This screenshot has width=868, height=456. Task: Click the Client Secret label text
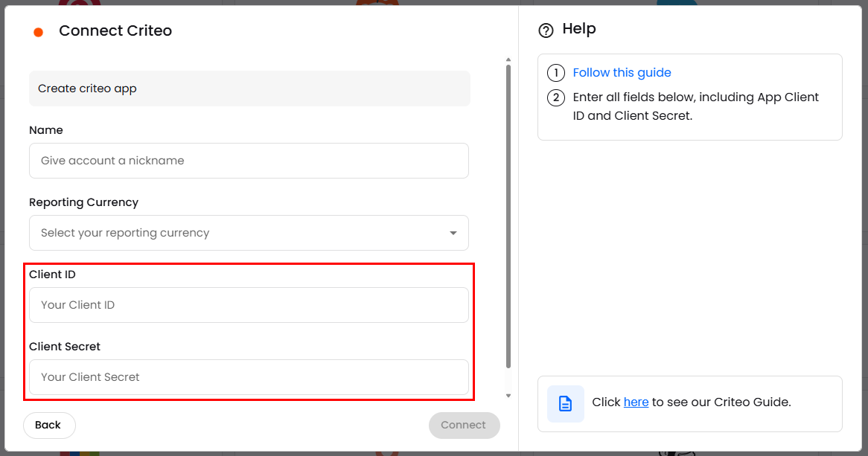65,347
